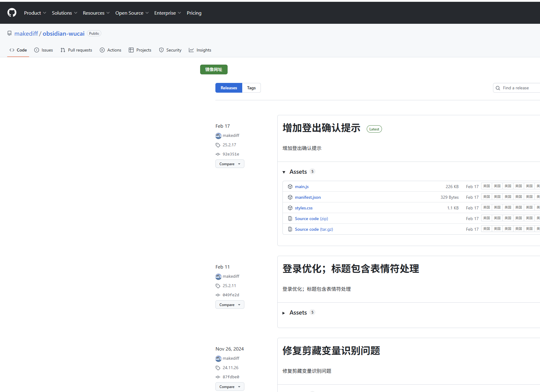Download the styles.css asset
The height and width of the screenshot is (392, 540).
pyautogui.click(x=304, y=208)
